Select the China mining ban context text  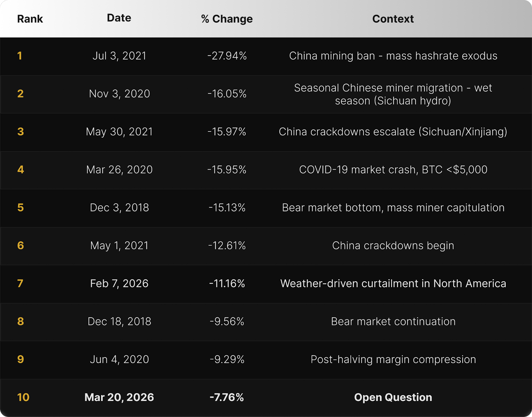point(393,56)
